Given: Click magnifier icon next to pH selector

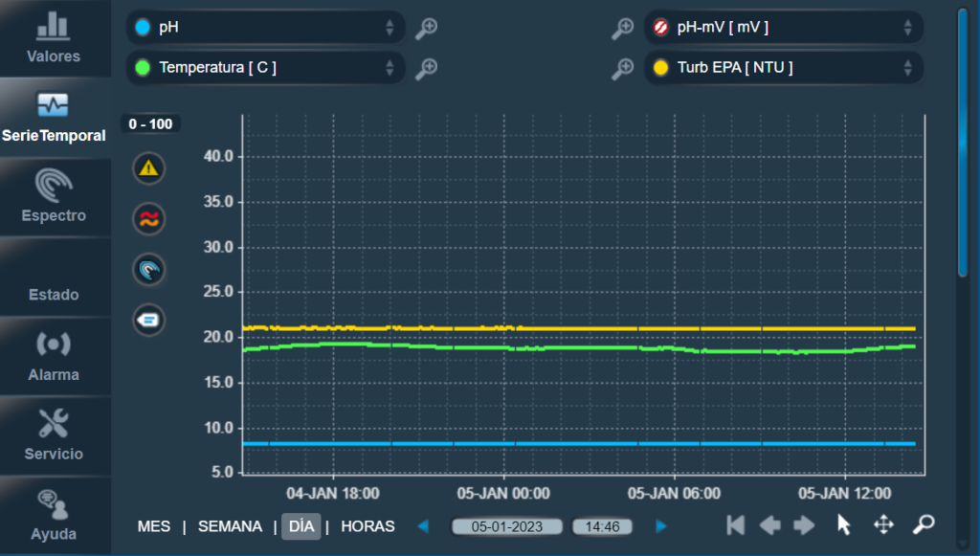Looking at the screenshot, I should click(x=426, y=29).
